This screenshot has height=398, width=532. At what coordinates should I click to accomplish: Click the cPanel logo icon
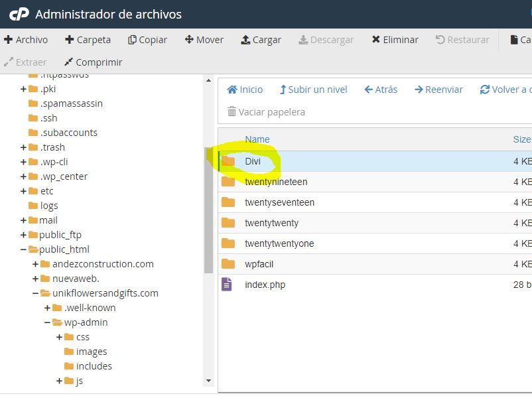[x=19, y=14]
